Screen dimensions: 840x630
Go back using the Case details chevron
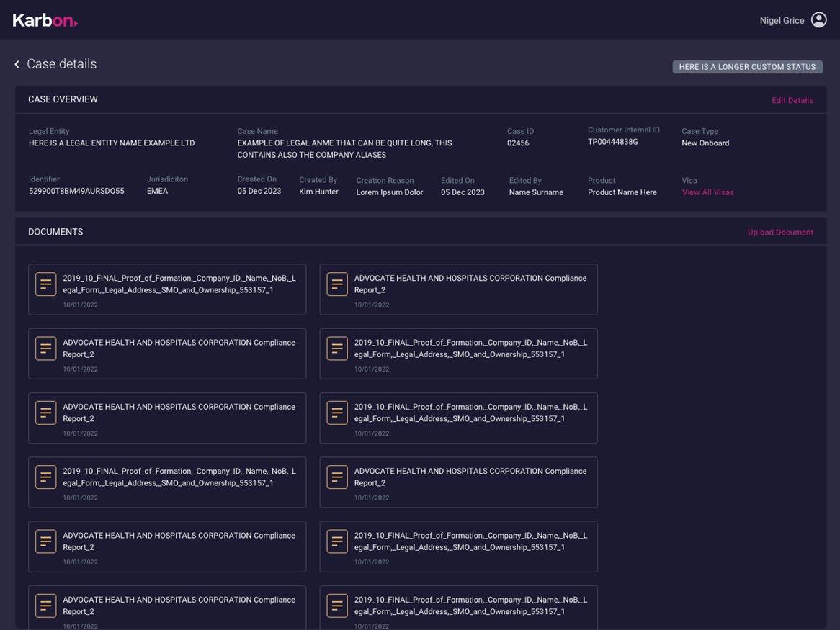click(17, 64)
